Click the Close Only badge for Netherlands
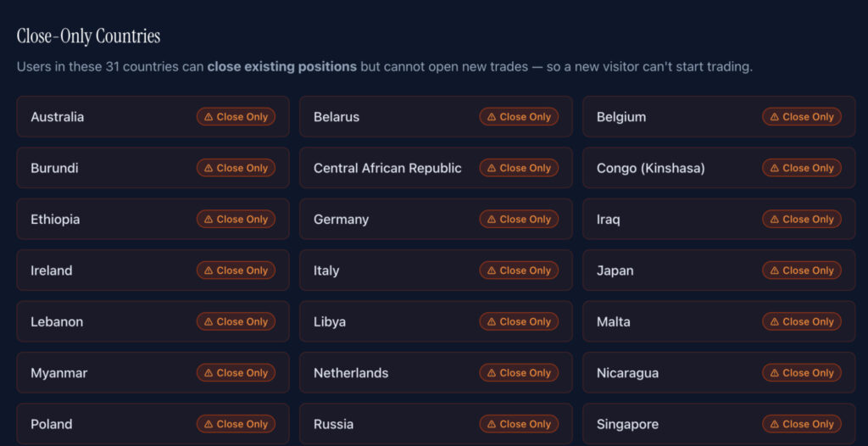868x446 pixels. point(519,373)
